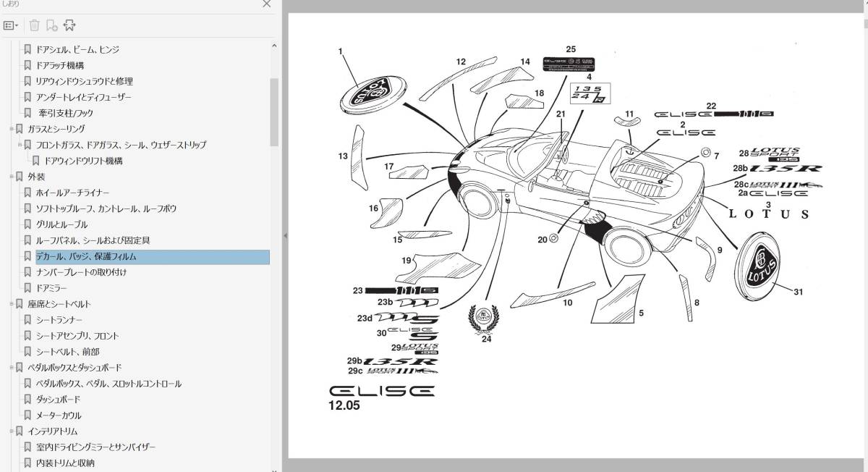Click bookmark icon beside ドアウィンドウリフト機構
868x472 pixels.
point(36,161)
